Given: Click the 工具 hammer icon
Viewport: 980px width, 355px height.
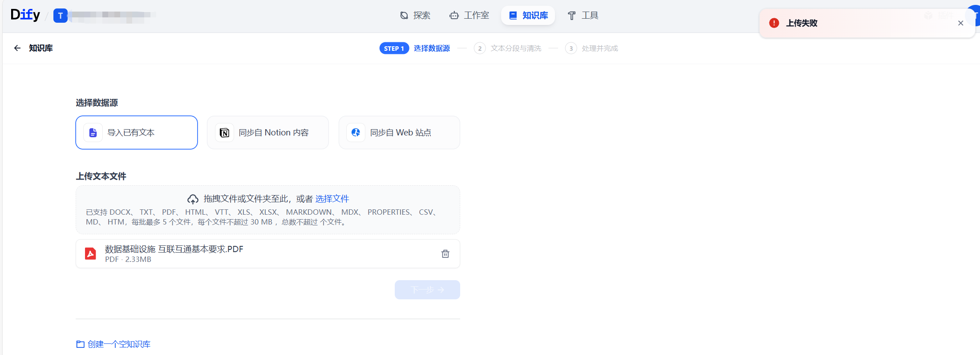Looking at the screenshot, I should coord(572,16).
